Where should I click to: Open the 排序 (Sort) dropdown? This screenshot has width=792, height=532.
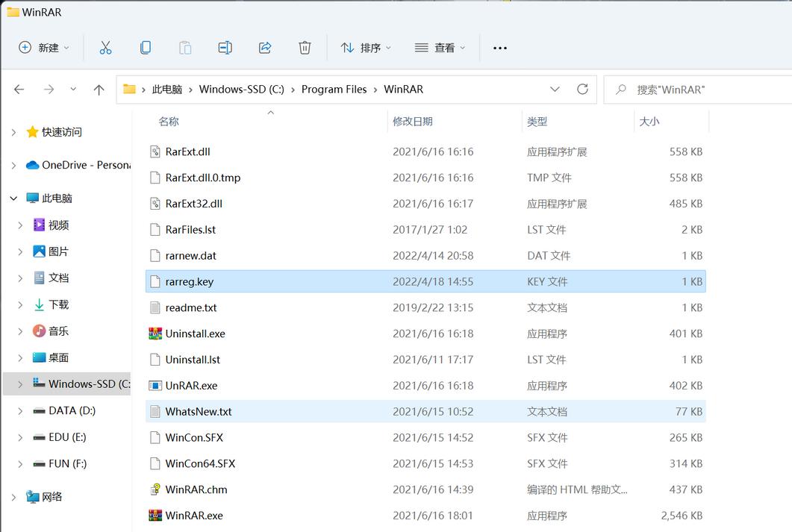pyautogui.click(x=365, y=47)
